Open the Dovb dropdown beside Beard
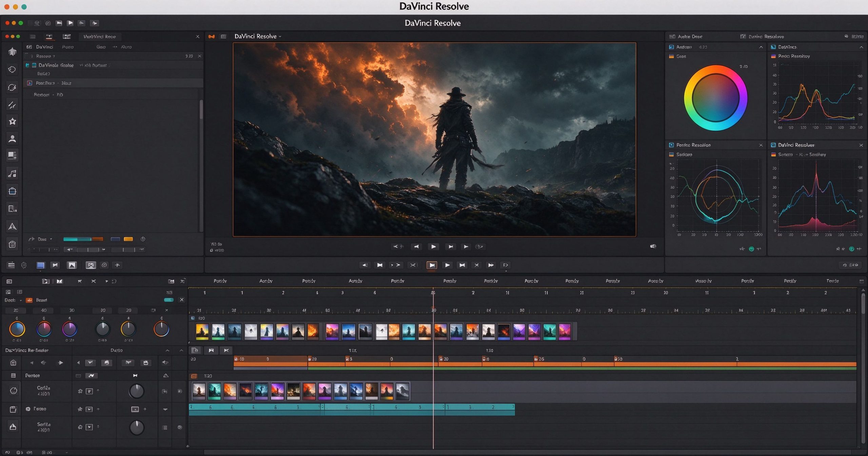 point(13,300)
